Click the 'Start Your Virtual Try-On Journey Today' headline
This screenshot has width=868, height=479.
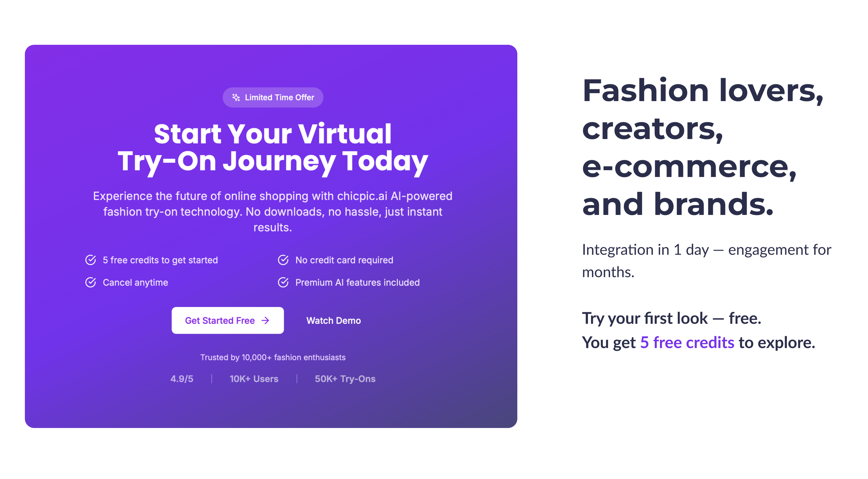point(273,147)
